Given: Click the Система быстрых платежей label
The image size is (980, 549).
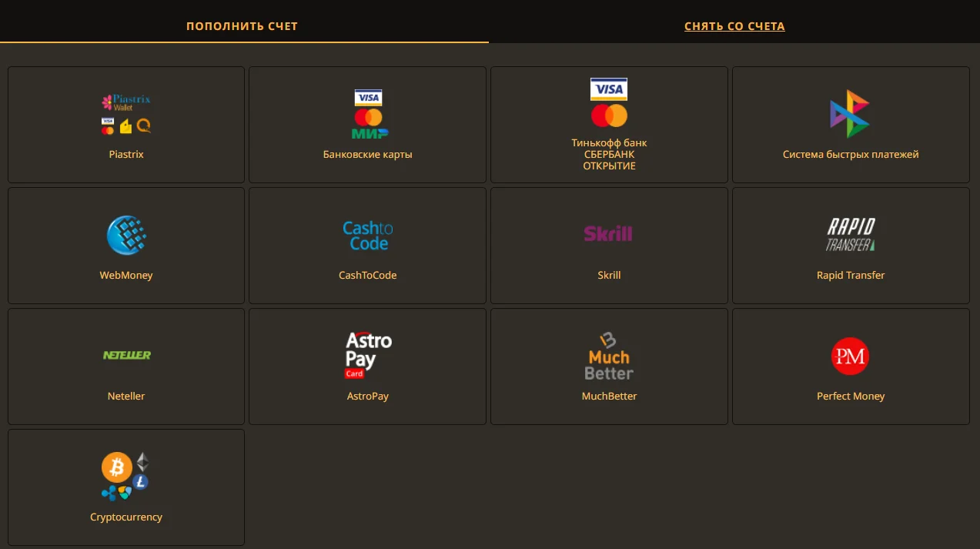Looking at the screenshot, I should coord(851,154).
